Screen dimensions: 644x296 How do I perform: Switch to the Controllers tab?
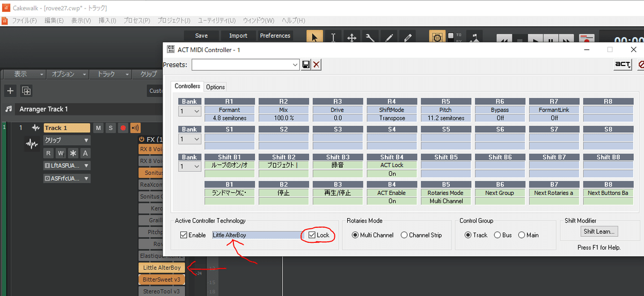187,86
